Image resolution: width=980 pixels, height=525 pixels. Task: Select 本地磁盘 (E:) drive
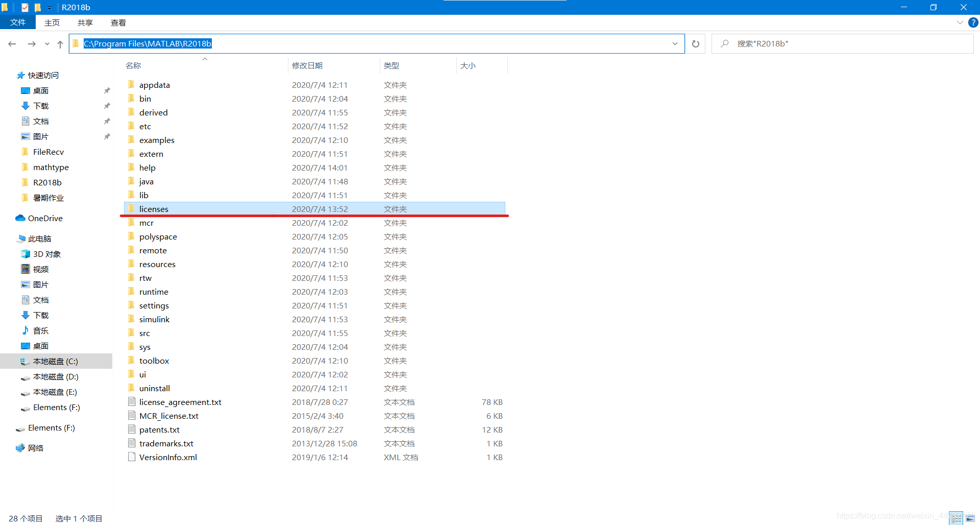click(55, 392)
